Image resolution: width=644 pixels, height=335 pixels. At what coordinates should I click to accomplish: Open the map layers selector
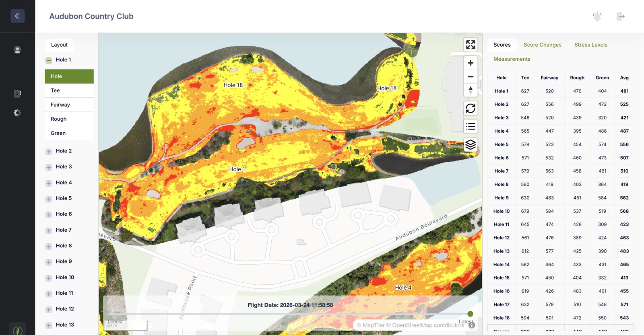(x=471, y=145)
